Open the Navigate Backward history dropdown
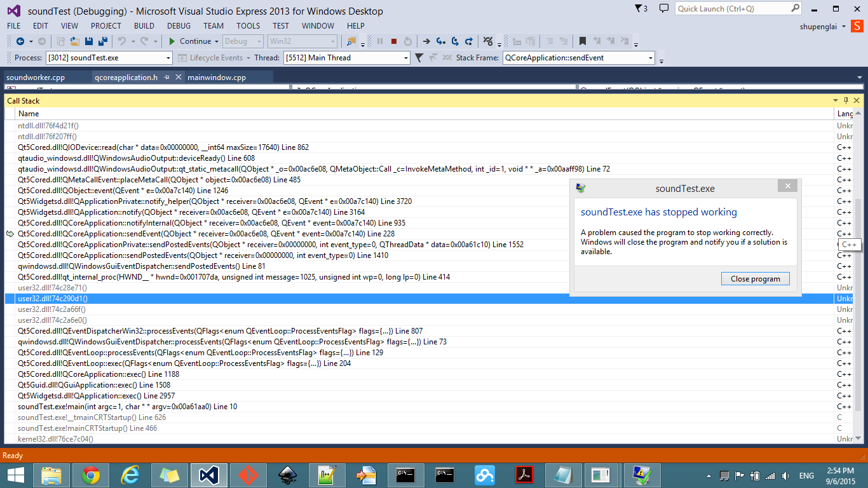868x488 pixels. point(31,41)
